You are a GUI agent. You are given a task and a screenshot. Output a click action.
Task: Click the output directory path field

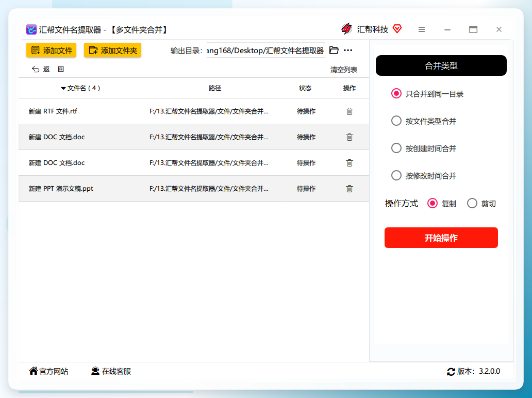tap(265, 50)
